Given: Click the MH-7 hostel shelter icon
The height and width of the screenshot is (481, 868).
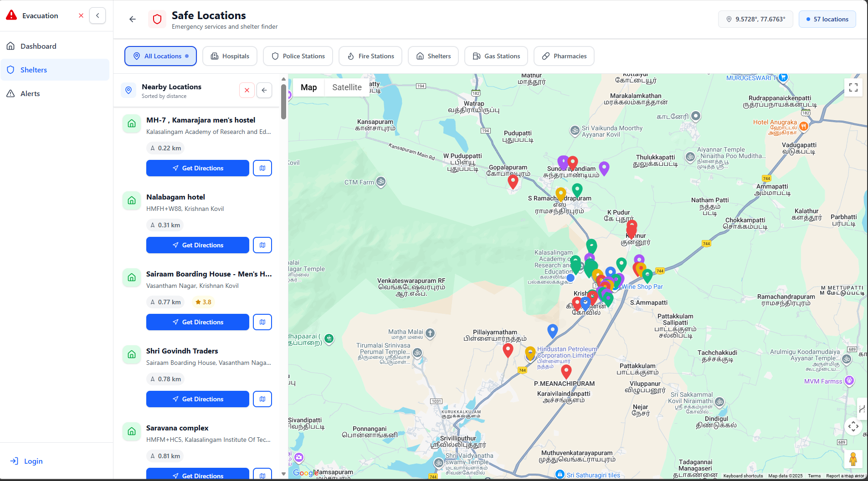Looking at the screenshot, I should coord(132,124).
